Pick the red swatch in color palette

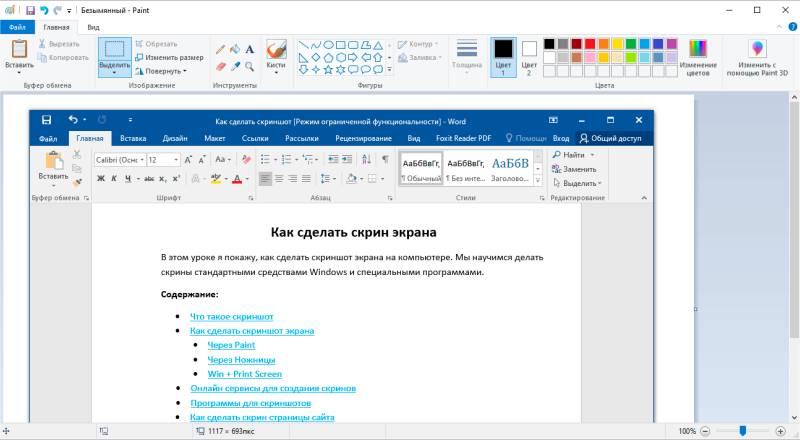point(590,44)
